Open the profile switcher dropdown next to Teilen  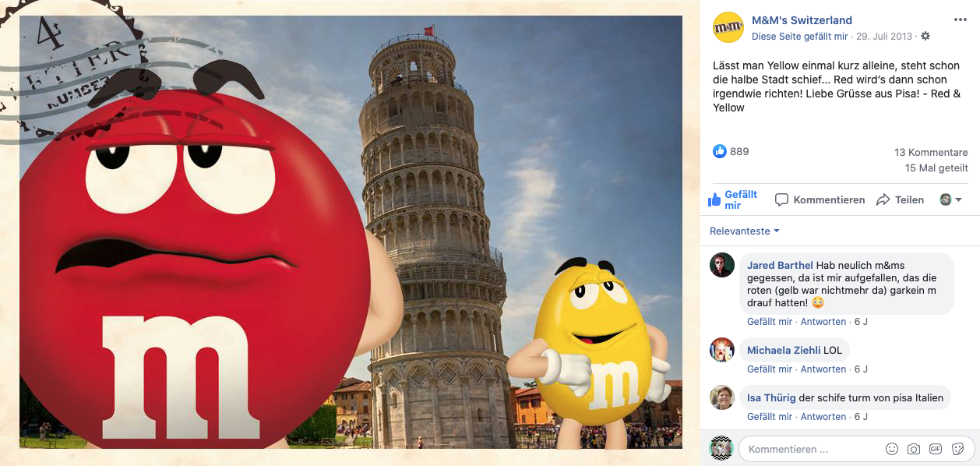tap(951, 199)
